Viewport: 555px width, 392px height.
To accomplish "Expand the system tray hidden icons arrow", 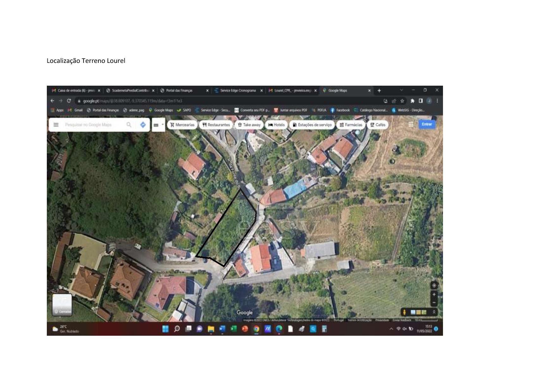I will pyautogui.click(x=391, y=329).
